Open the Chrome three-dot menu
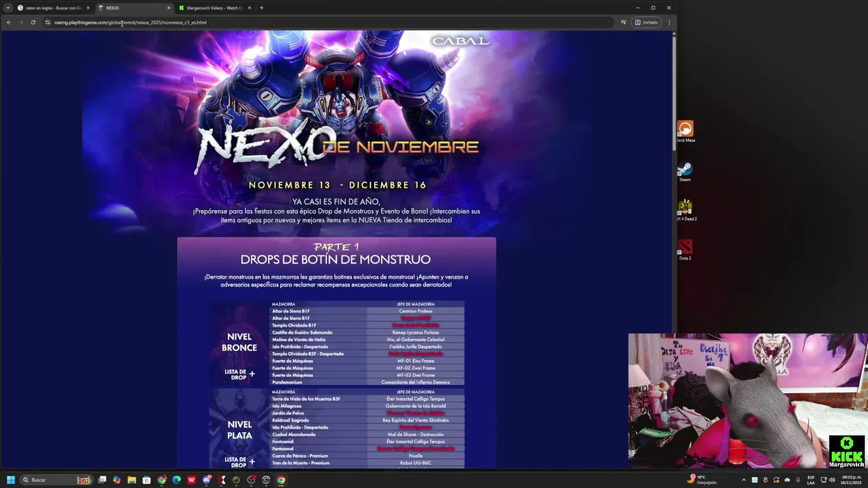 point(669,22)
